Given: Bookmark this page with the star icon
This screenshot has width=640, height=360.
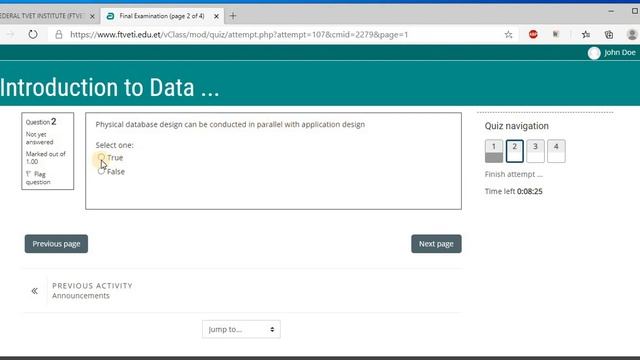Looking at the screenshot, I should point(508,35).
